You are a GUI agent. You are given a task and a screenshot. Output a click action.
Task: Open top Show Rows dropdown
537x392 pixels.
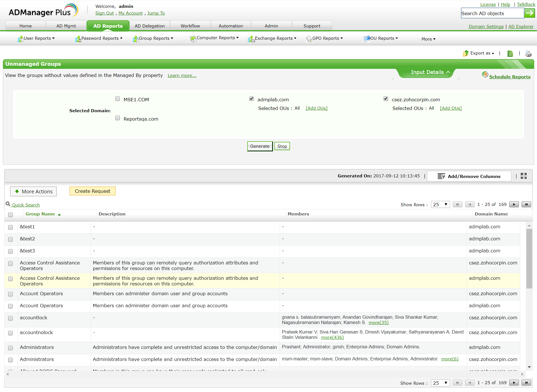440,205
